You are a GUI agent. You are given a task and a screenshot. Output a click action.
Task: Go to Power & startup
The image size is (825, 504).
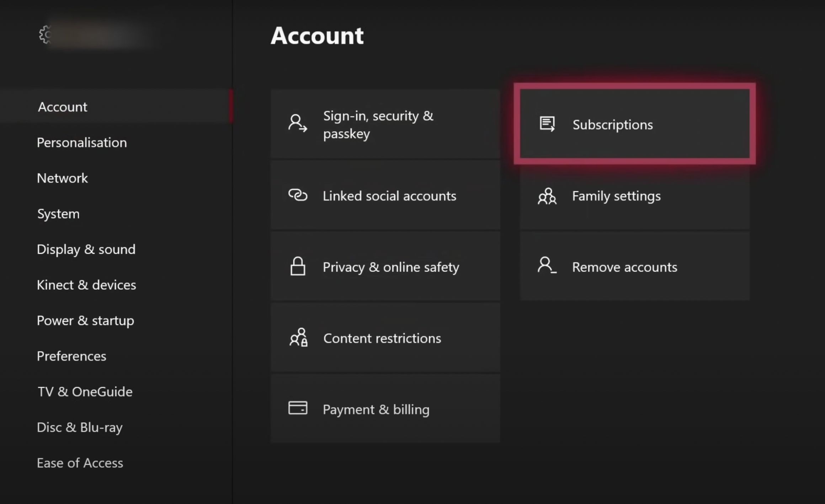tap(85, 320)
